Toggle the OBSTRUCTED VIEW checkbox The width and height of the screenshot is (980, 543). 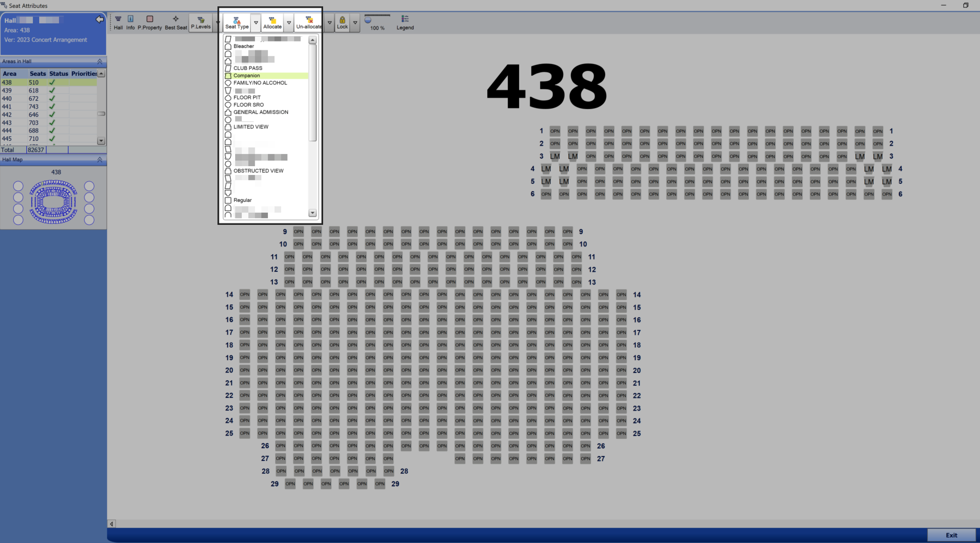point(228,171)
